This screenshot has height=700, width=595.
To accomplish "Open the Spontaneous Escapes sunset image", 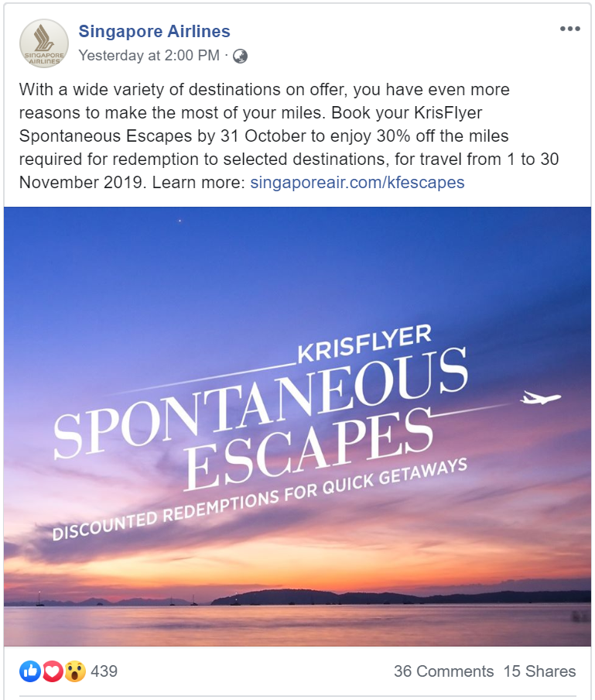I will click(297, 427).
